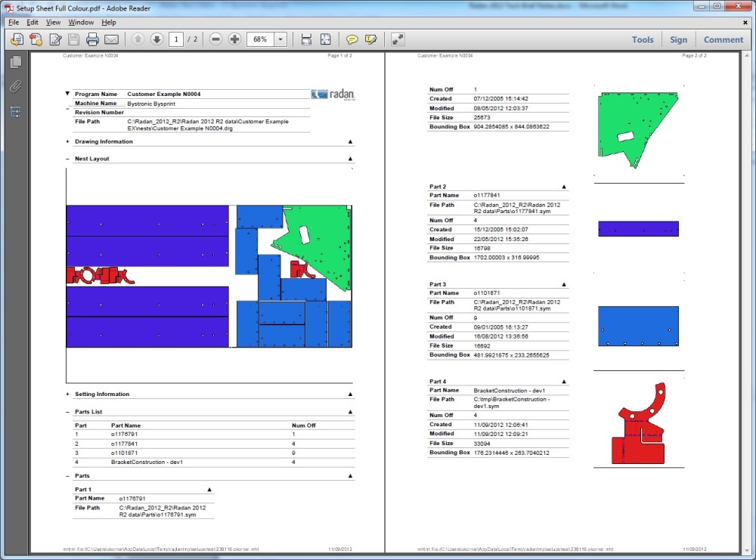
Task: Open the Page Thumbnails panel
Action: coord(15,63)
